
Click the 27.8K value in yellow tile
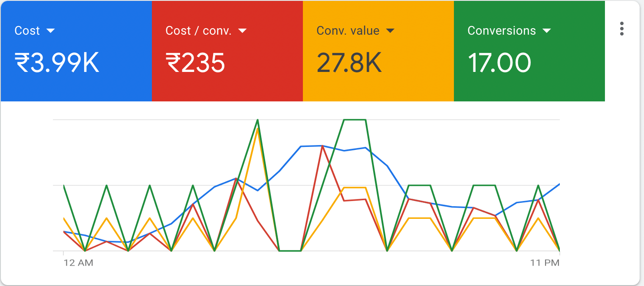pos(349,63)
